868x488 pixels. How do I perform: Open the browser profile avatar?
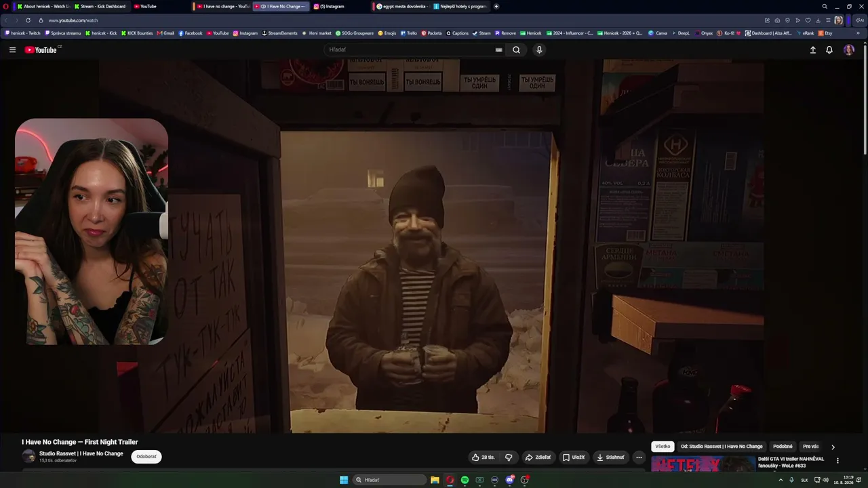[838, 20]
